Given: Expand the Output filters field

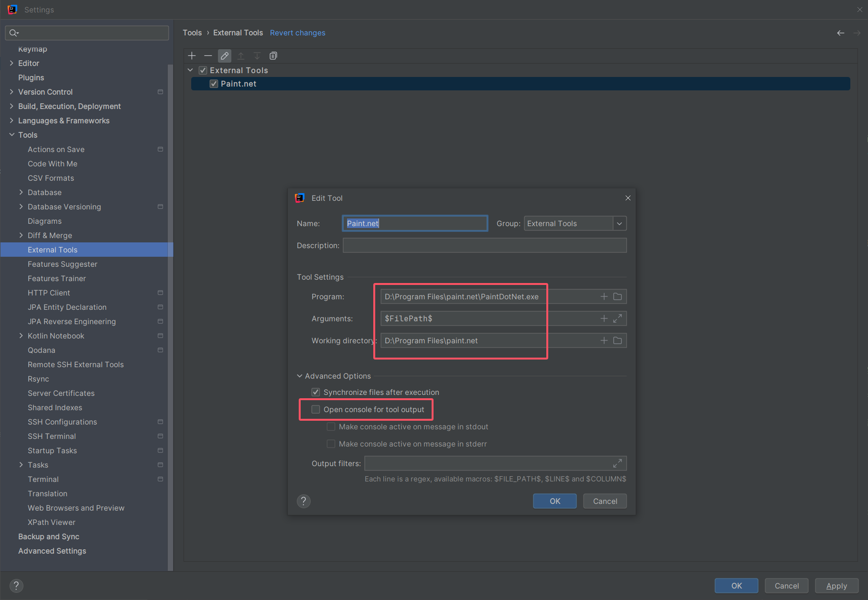Looking at the screenshot, I should click(618, 463).
